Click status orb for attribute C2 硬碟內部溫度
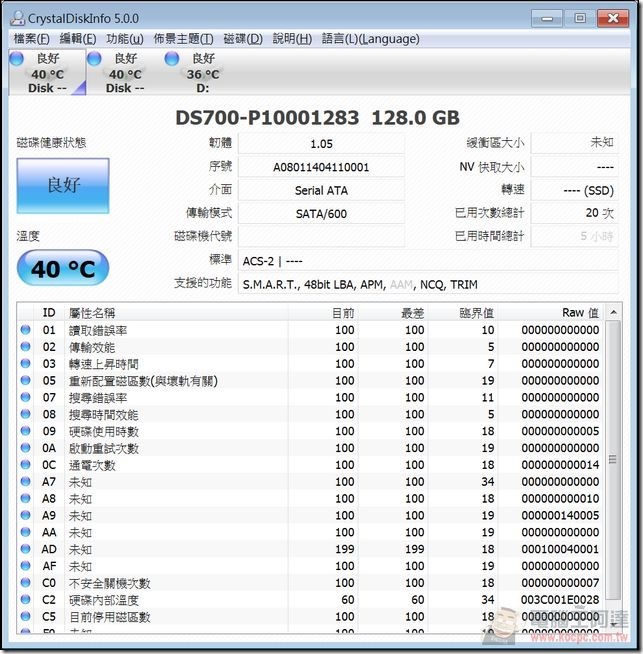Viewport: 643px width, 654px height. [25, 599]
